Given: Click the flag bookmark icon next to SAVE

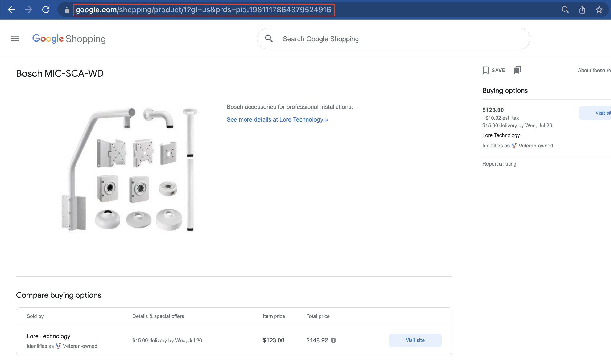Looking at the screenshot, I should coord(517,70).
